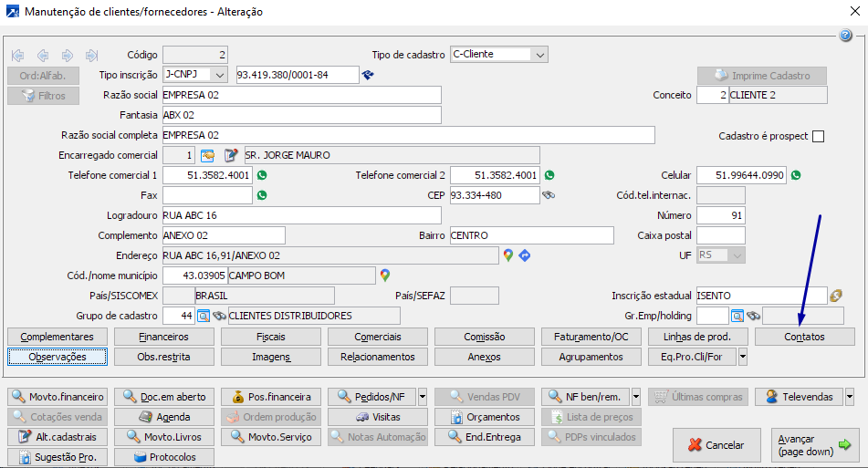Click the CNPJ lookup icon
868x468 pixels.
click(x=369, y=75)
